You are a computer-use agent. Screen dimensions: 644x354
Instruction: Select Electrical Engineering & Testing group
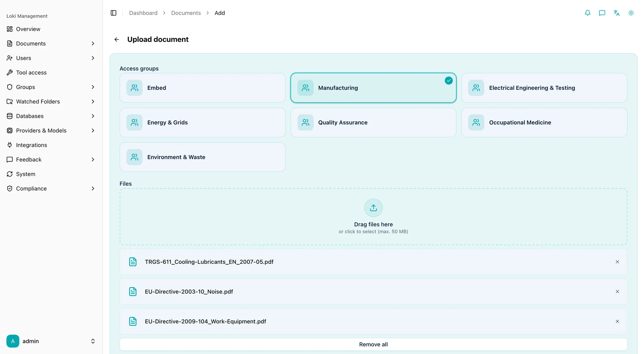544,88
